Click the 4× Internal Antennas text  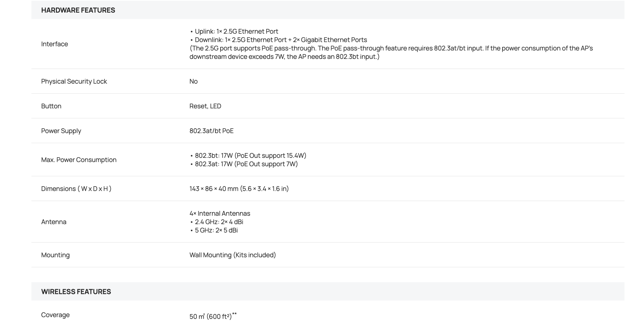pyautogui.click(x=220, y=213)
